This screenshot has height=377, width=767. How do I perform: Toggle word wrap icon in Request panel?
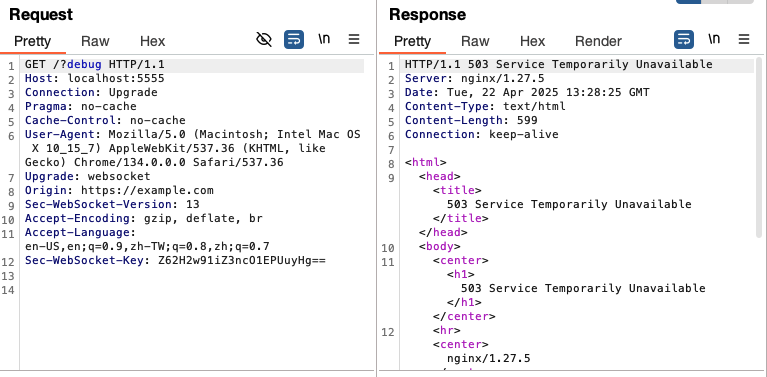[294, 39]
